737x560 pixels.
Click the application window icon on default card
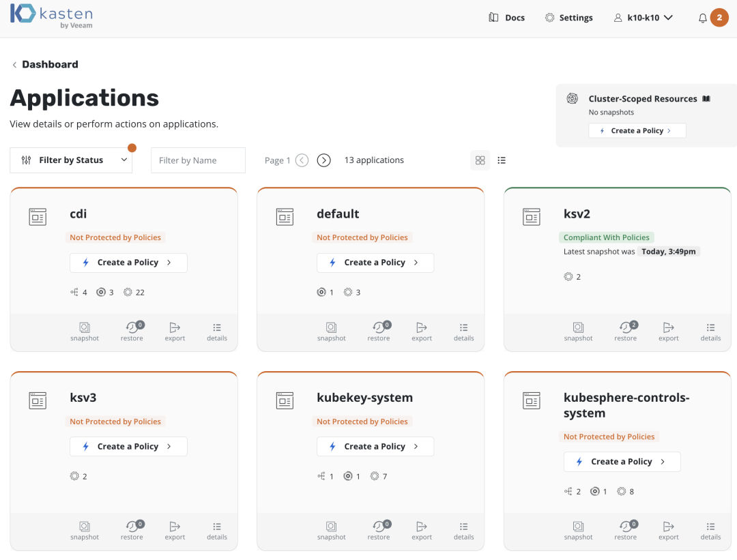(285, 217)
